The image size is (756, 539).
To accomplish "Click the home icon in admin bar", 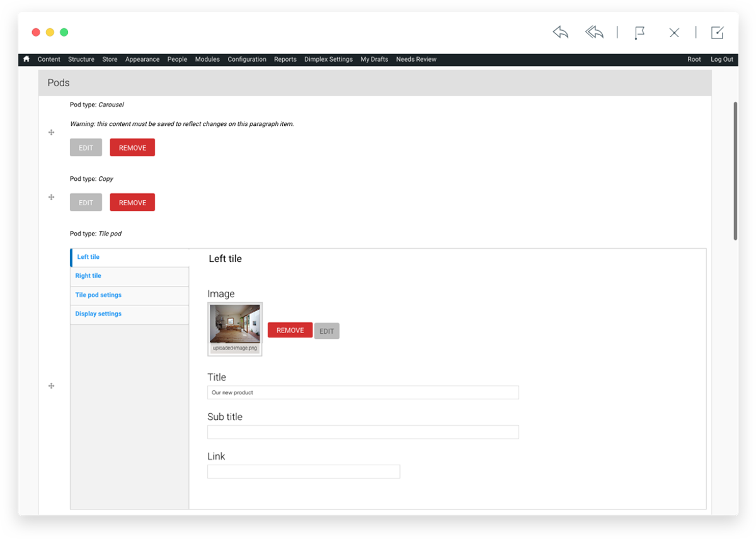I will (26, 59).
